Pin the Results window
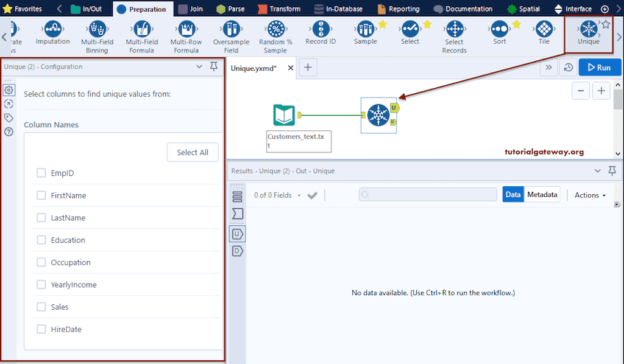This screenshot has height=364, width=624. click(612, 171)
